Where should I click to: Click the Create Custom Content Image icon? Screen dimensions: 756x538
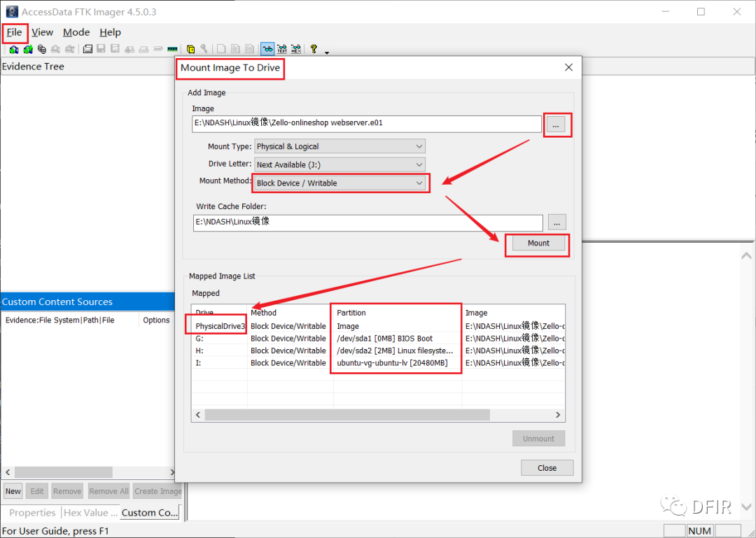point(143,49)
